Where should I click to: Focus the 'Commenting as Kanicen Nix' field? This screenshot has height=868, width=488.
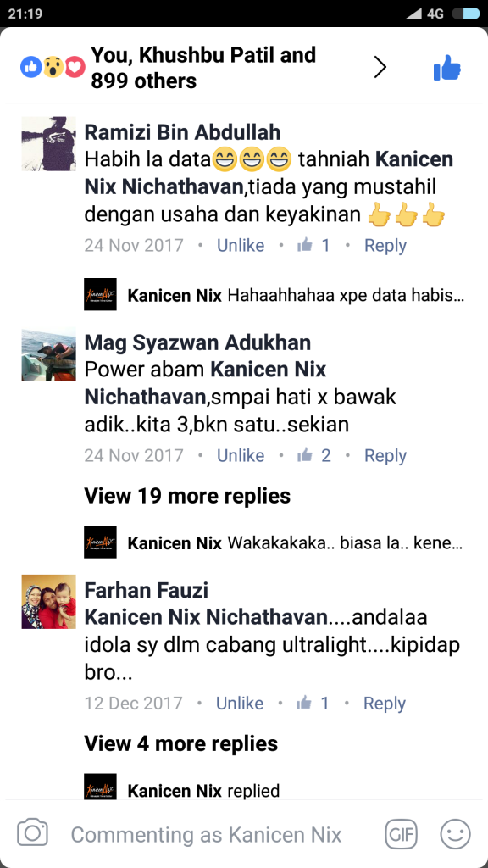point(206,834)
